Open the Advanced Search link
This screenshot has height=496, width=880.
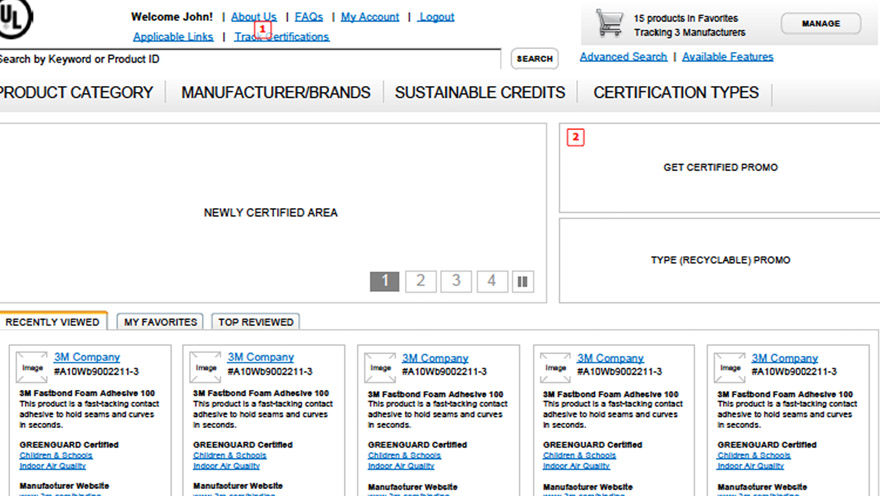pos(623,57)
